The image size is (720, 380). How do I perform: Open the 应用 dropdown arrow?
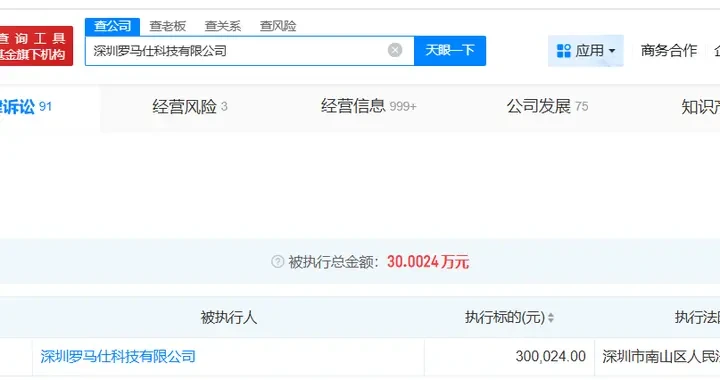[x=612, y=51]
